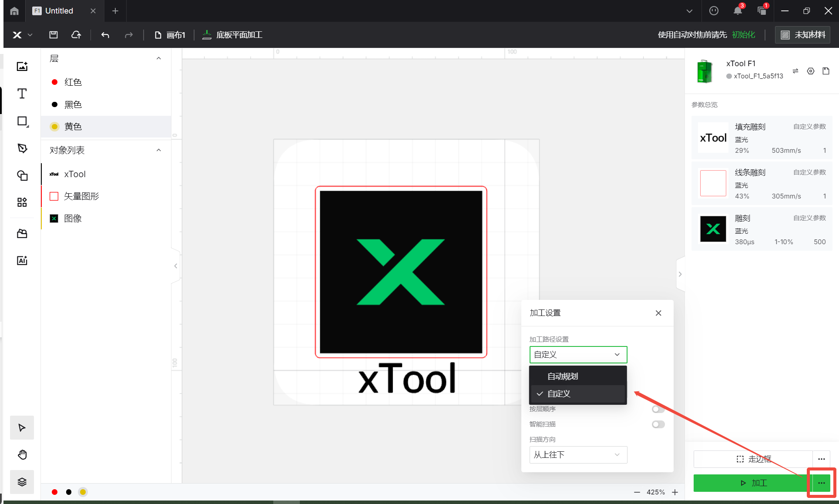Open the 未知材料 material button
This screenshot has width=839, height=504.
pos(802,35)
